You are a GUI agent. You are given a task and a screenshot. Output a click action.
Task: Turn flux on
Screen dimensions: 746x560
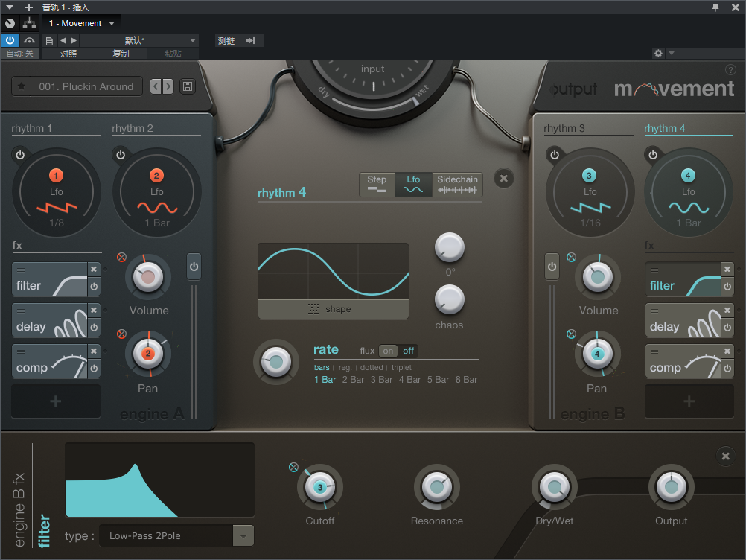pyautogui.click(x=388, y=351)
